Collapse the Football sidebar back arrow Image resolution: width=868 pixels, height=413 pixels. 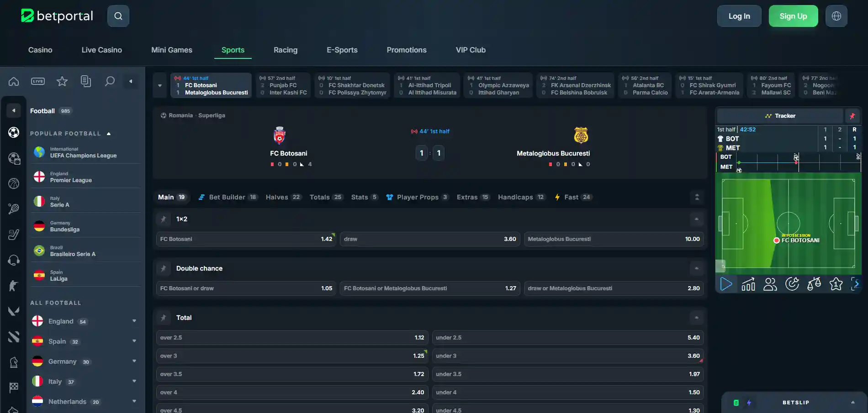[14, 110]
